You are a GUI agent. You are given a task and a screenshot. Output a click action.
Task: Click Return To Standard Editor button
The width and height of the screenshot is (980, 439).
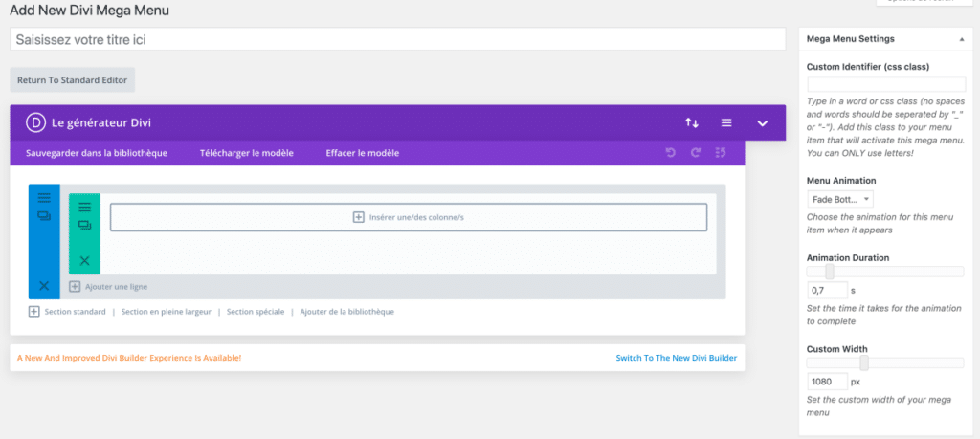pos(73,80)
